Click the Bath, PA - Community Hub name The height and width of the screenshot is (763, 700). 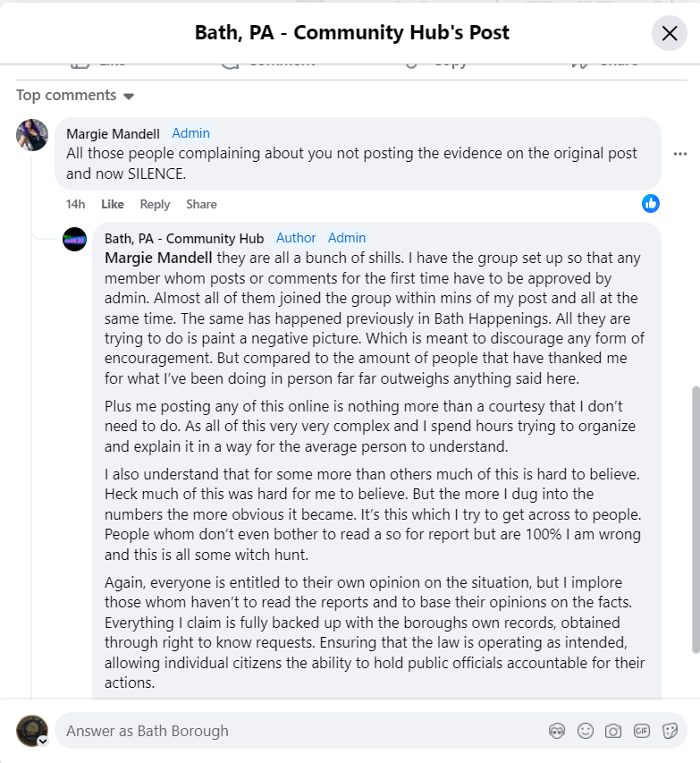click(x=184, y=238)
